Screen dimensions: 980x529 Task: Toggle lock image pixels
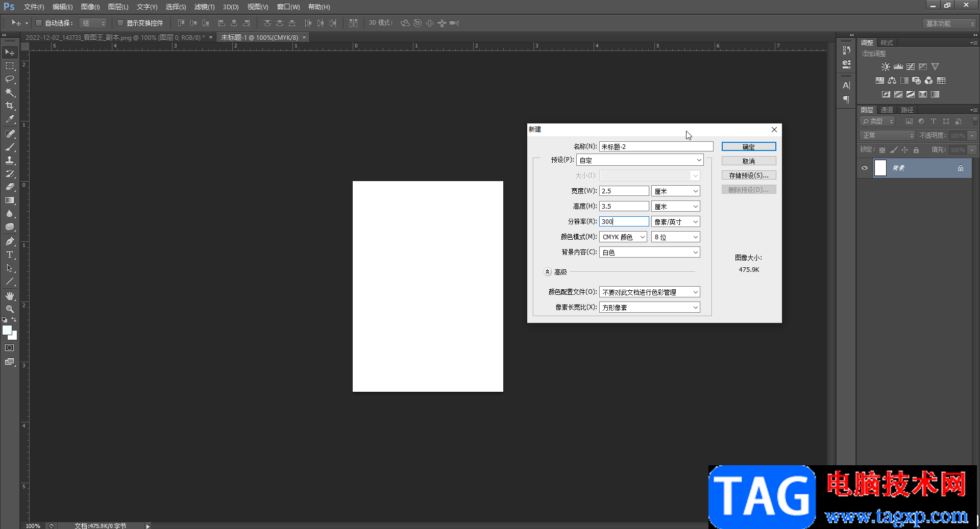click(x=893, y=150)
